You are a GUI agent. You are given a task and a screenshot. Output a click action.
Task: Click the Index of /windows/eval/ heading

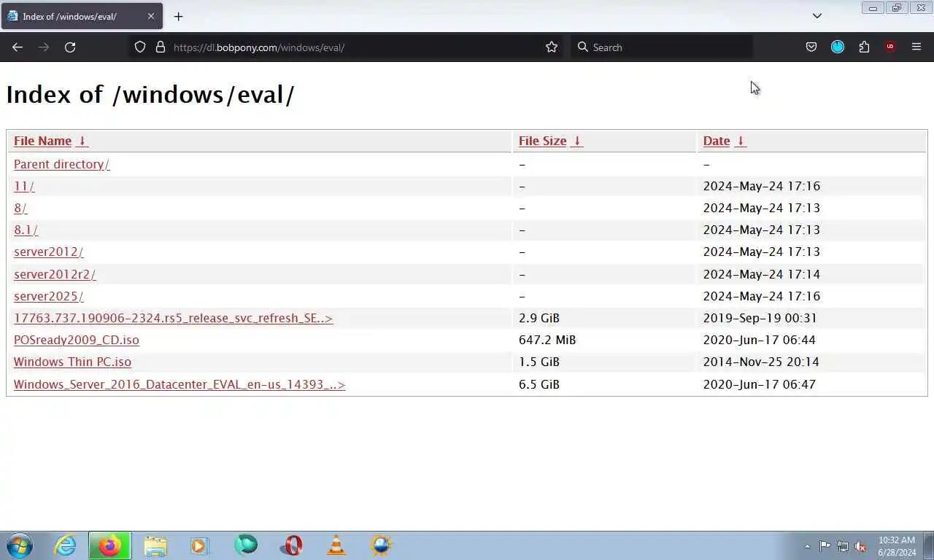(150, 94)
